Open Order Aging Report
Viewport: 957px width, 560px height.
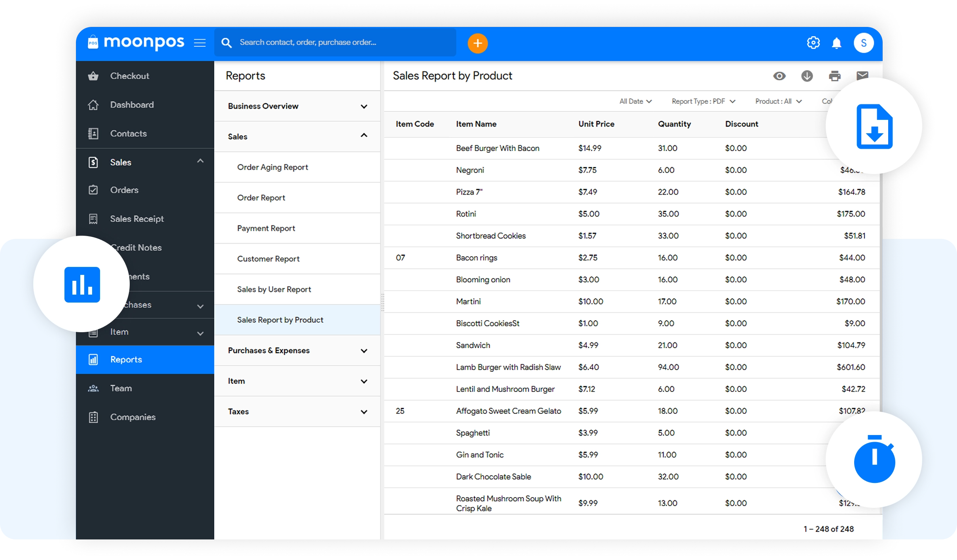click(272, 167)
